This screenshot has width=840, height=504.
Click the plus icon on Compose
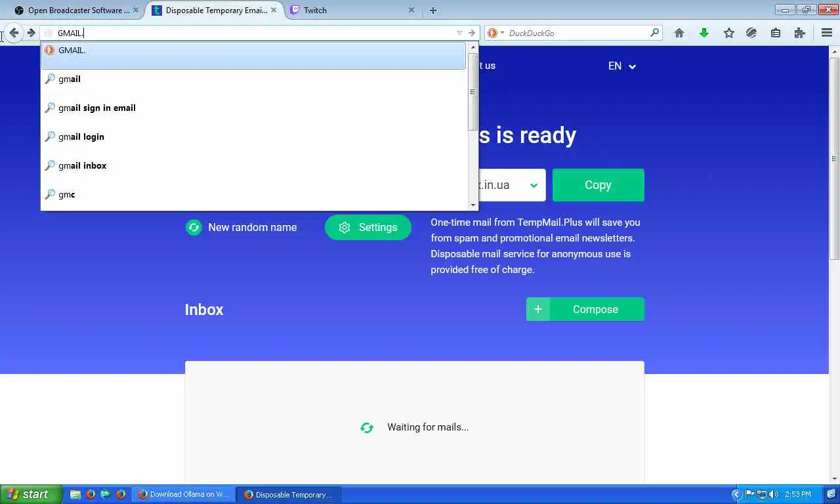pos(537,309)
